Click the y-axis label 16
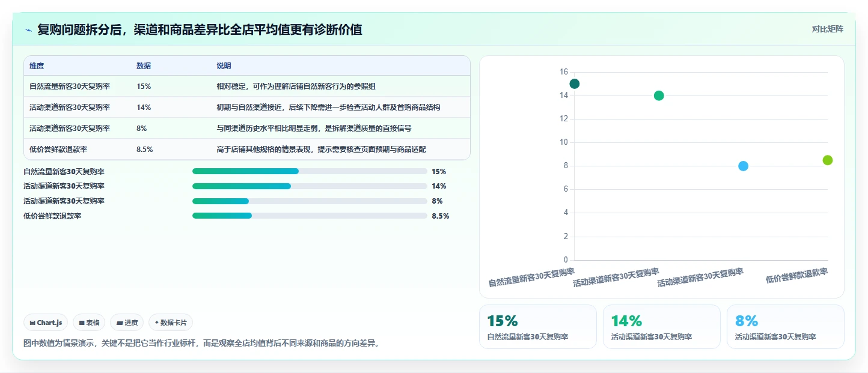This screenshot has height=373, width=868. pos(563,72)
